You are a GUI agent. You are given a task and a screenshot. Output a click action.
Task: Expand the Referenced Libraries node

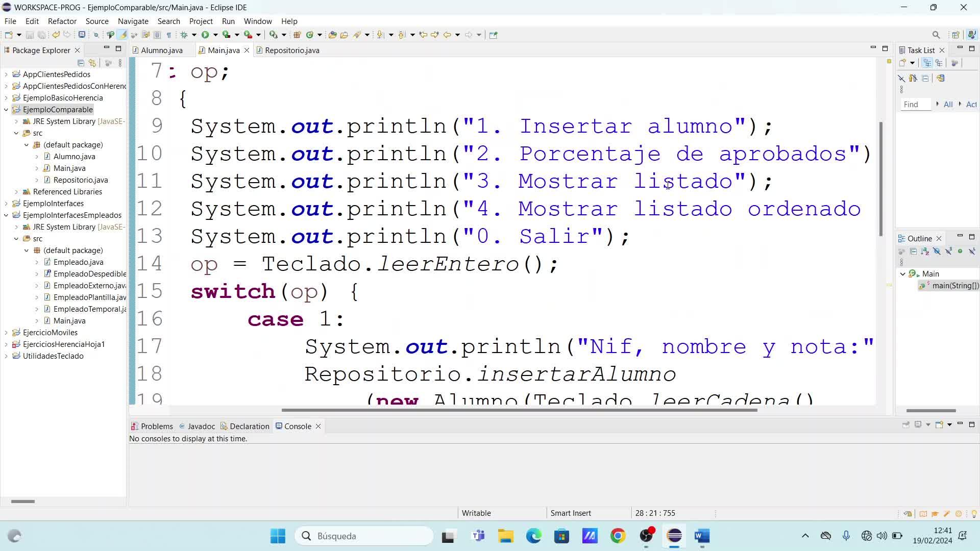tap(16, 192)
